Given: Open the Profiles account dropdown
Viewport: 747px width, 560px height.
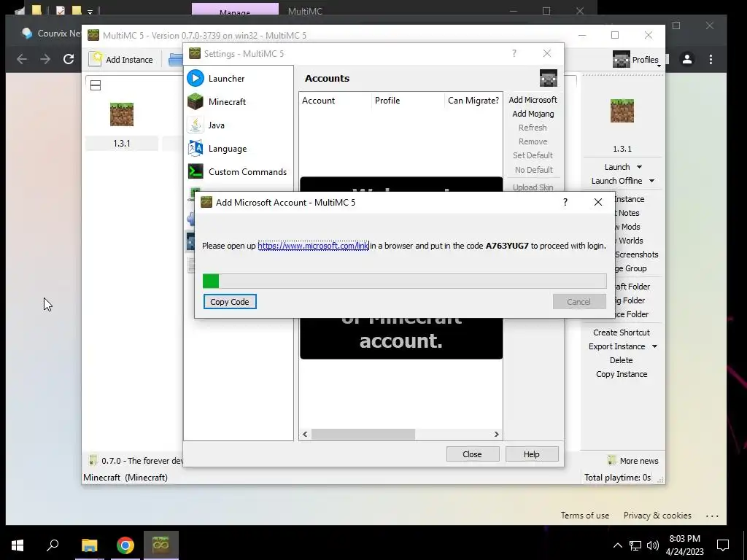Looking at the screenshot, I should pyautogui.click(x=637, y=60).
